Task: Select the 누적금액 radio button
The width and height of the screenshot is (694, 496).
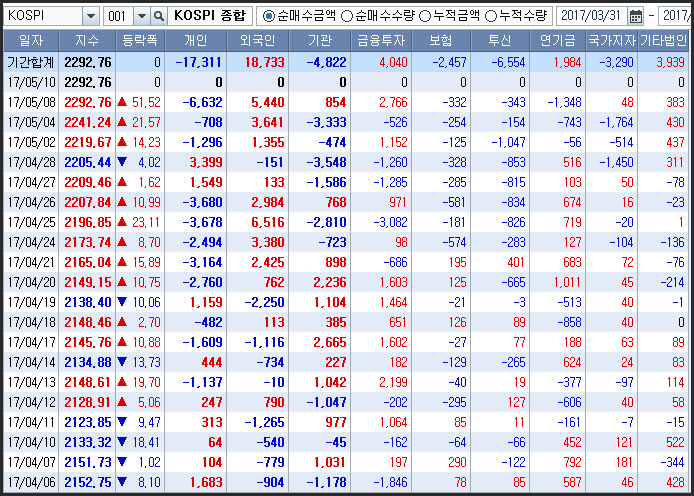Action: coord(424,16)
